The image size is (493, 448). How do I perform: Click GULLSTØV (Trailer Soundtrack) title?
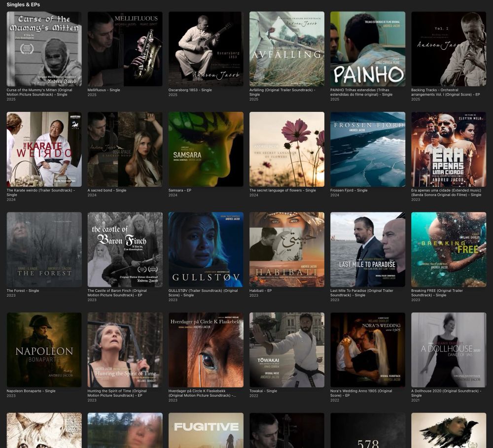(x=203, y=293)
